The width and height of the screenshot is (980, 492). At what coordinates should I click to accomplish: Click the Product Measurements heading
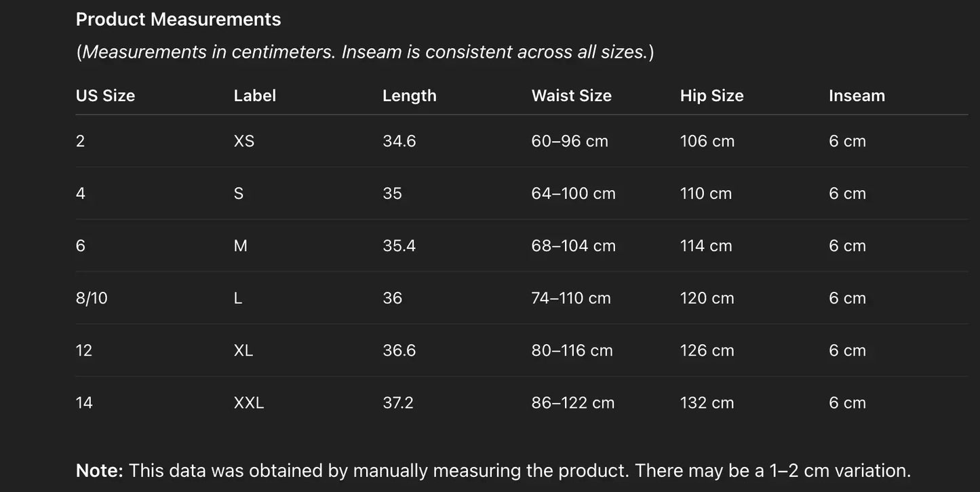tap(178, 19)
